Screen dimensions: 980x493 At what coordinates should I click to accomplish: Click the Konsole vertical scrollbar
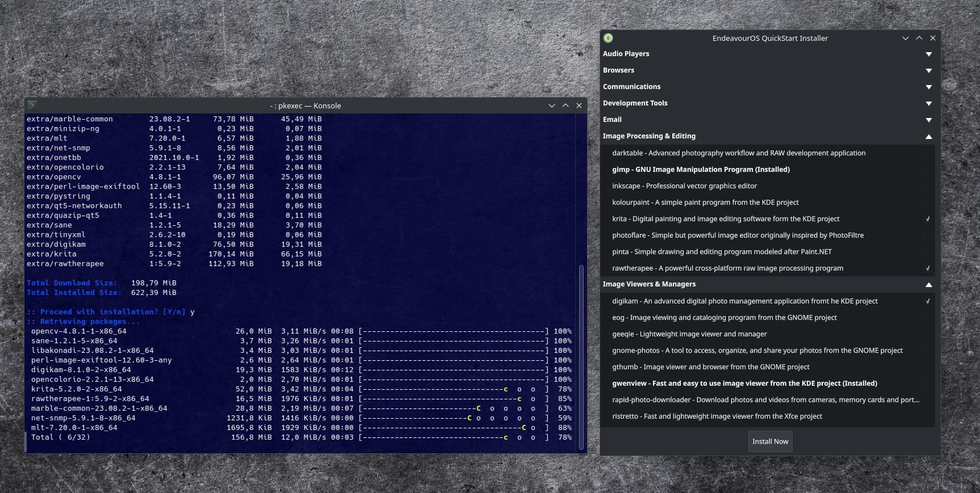(581, 357)
